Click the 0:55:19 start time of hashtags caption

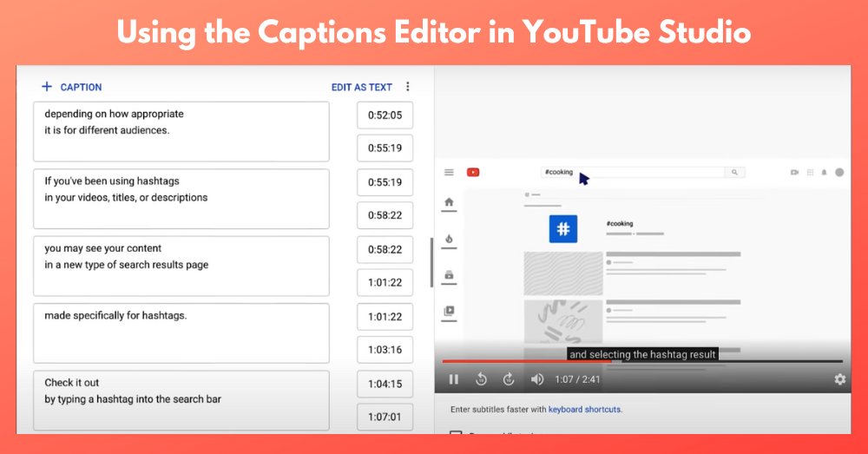click(385, 182)
